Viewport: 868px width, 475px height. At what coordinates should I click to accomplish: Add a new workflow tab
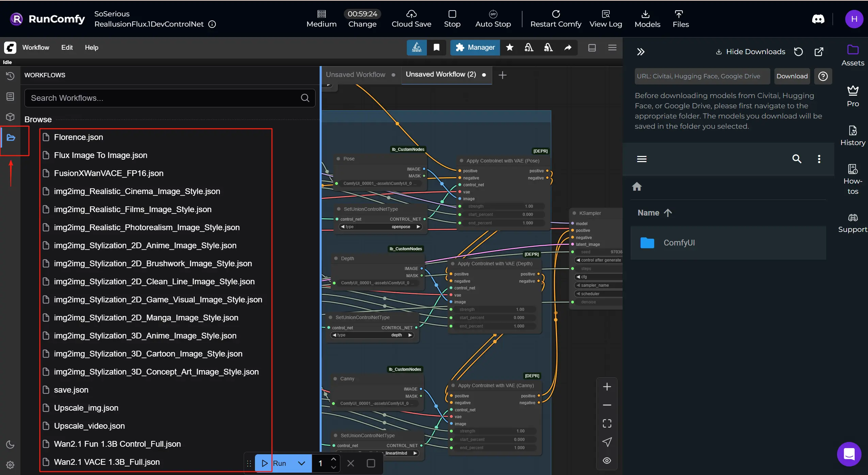502,75
